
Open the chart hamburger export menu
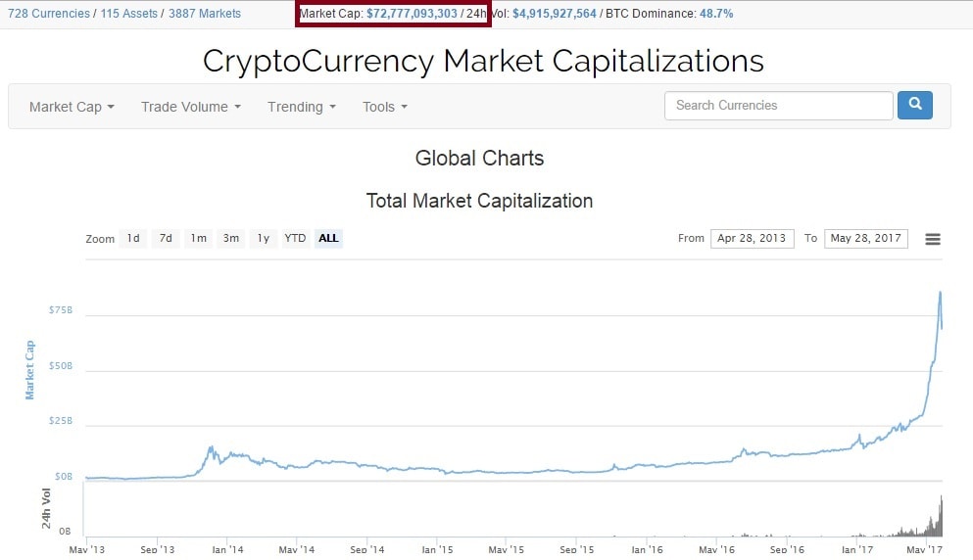(x=933, y=239)
